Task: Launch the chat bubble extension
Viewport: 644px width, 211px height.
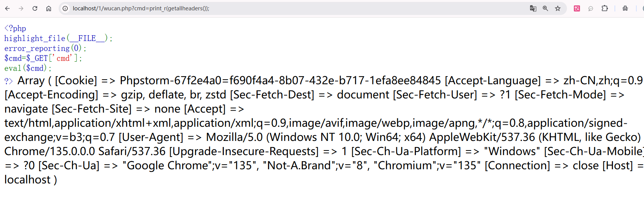Action: coord(591,8)
